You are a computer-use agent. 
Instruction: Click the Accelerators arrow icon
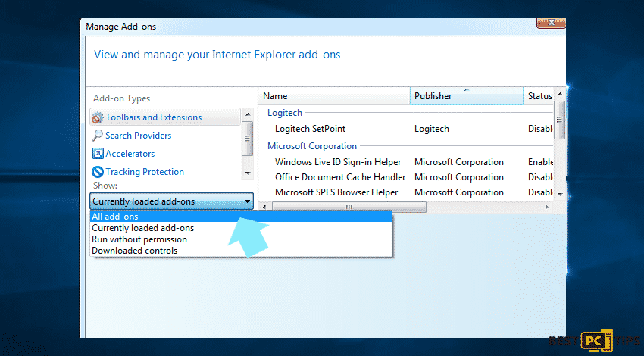(x=98, y=154)
